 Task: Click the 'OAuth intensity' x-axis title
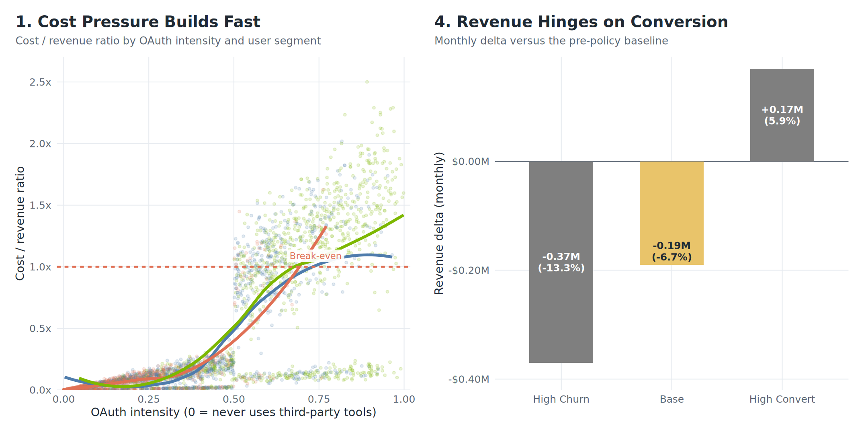[x=233, y=412]
